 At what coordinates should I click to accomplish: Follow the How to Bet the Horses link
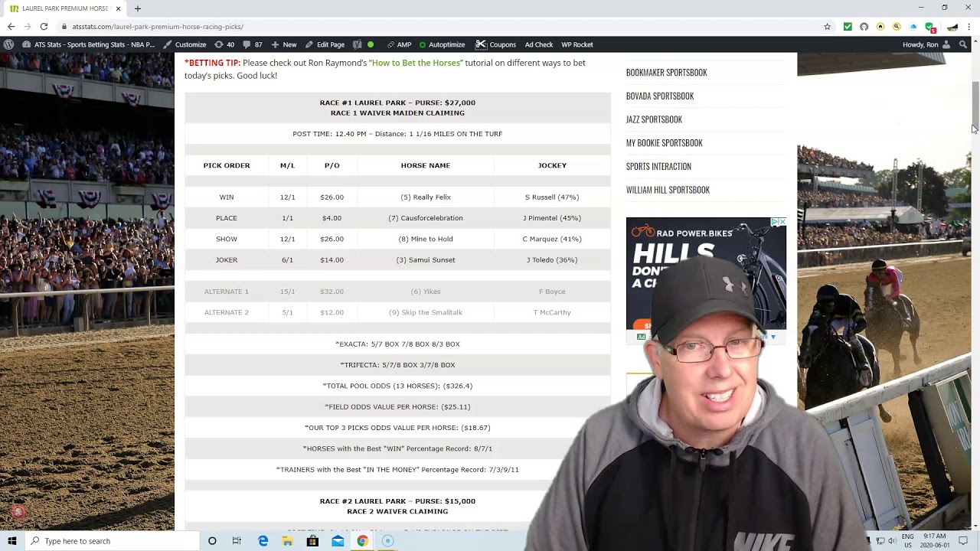tap(416, 63)
